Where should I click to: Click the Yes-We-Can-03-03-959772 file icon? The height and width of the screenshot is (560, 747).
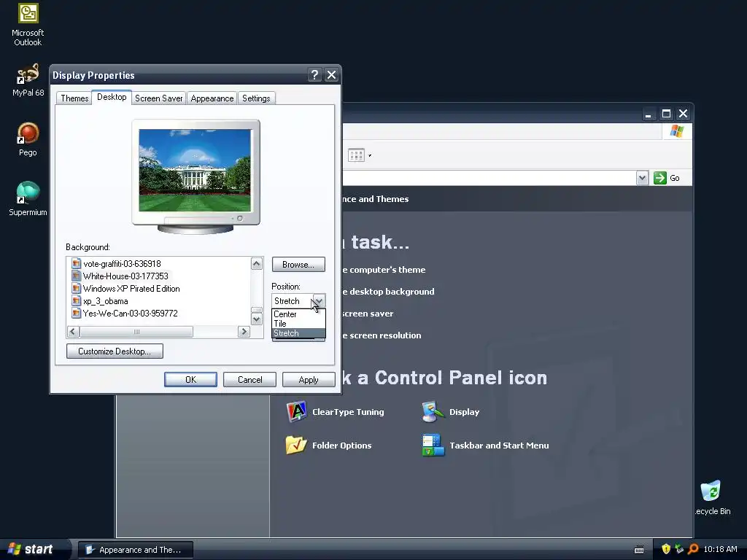[76, 313]
